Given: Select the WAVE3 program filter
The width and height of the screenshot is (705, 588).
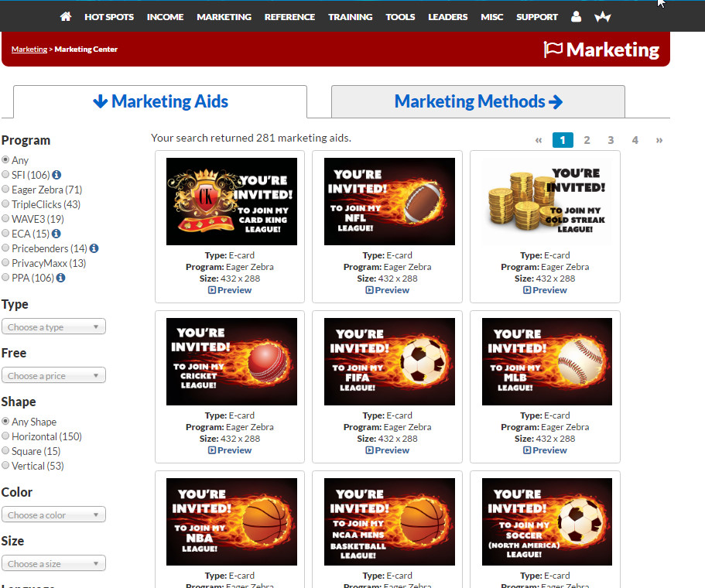Looking at the screenshot, I should (5, 218).
